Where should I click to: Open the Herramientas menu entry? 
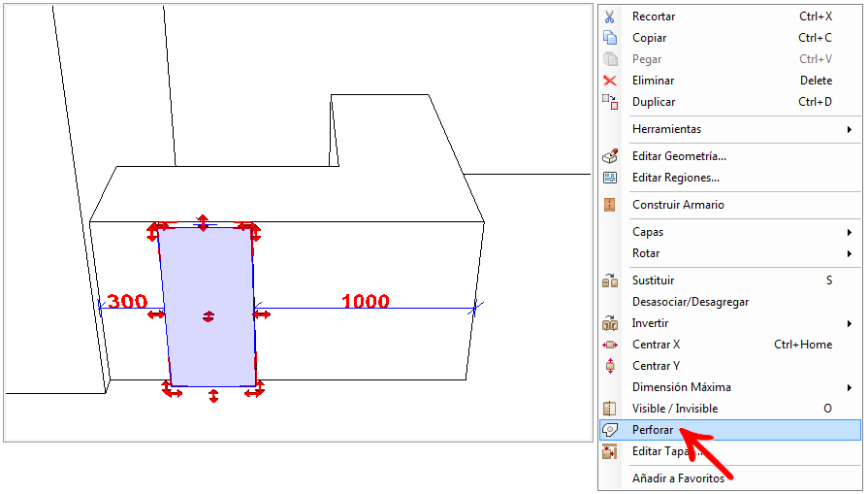pos(730,129)
